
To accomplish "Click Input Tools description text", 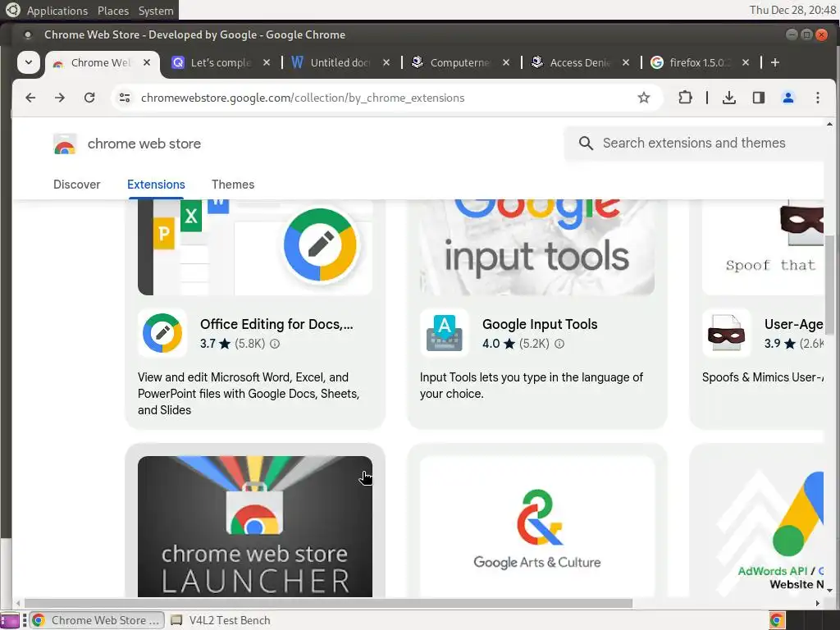I will click(532, 386).
